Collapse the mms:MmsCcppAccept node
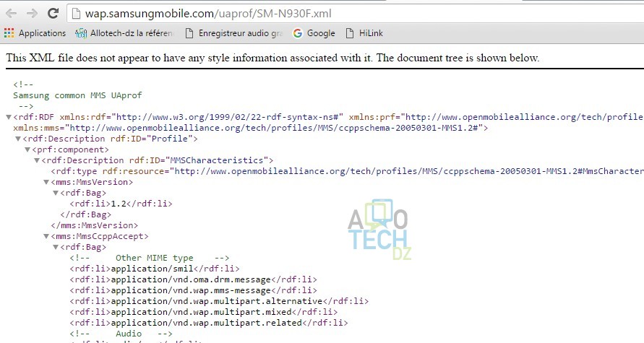This screenshot has height=343, width=644. 46,237
